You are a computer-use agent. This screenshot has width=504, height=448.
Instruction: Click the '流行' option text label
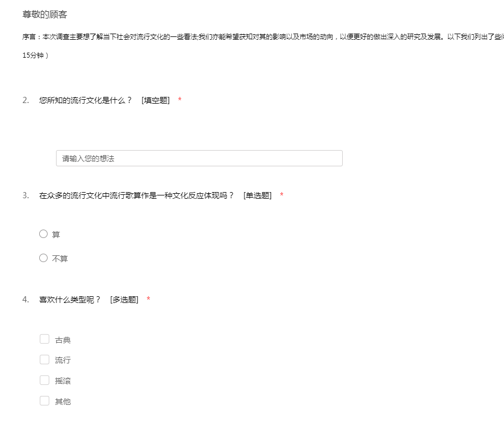(63, 360)
